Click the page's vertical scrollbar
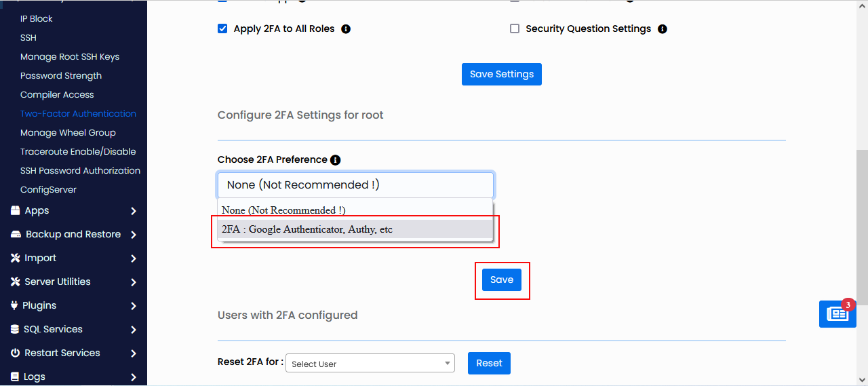 (861, 204)
